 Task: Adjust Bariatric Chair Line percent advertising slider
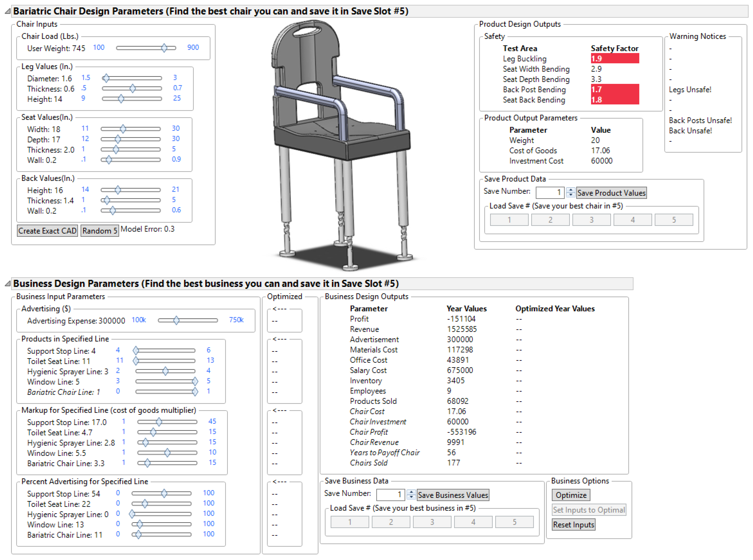coord(161,535)
